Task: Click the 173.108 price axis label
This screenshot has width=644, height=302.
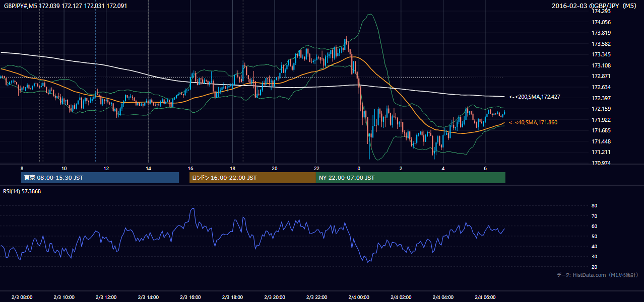Action: pos(602,65)
